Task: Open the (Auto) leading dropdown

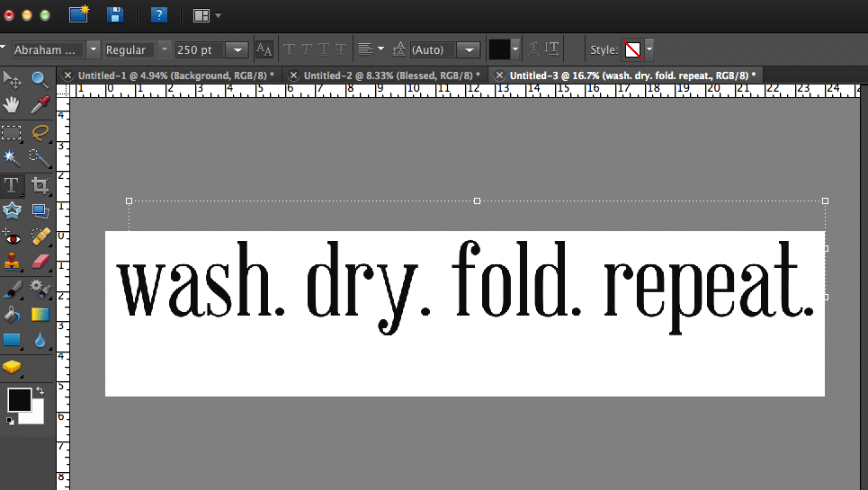Action: pos(469,49)
